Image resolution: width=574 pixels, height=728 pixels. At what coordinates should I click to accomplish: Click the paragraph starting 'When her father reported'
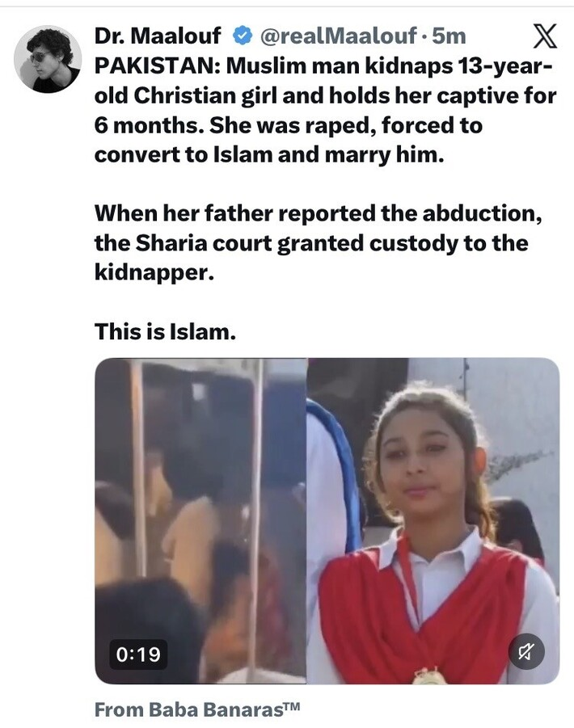[318, 243]
